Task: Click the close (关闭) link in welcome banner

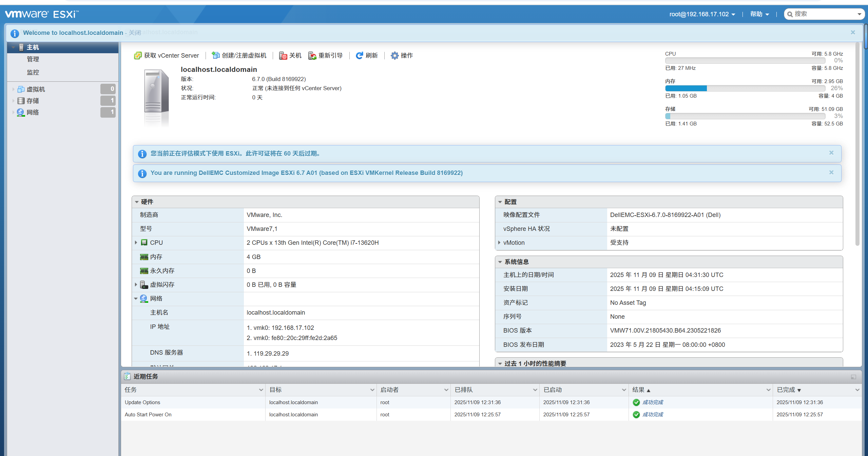Action: click(135, 33)
